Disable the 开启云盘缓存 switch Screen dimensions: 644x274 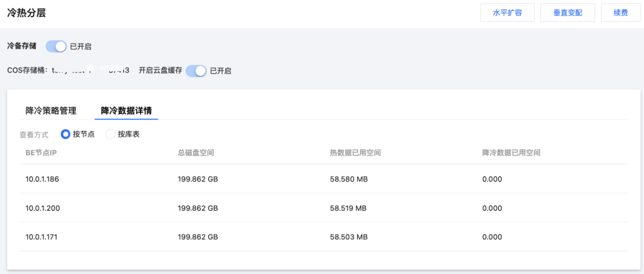pyautogui.click(x=196, y=70)
